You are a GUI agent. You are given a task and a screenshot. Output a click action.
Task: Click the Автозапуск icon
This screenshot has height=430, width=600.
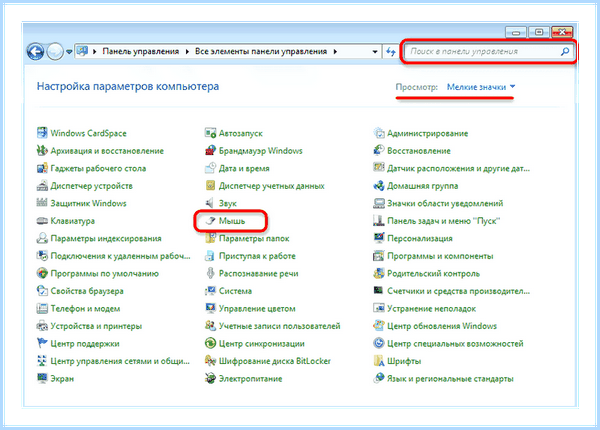pyautogui.click(x=210, y=133)
